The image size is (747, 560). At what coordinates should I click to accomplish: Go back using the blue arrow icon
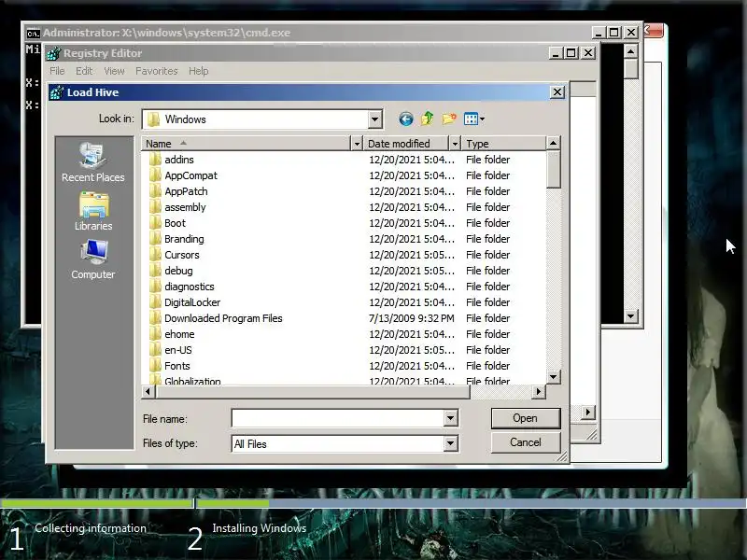pos(406,119)
